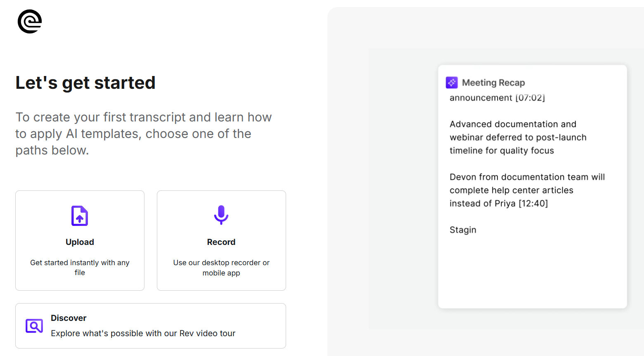Click the Upload file icon

coord(80,216)
